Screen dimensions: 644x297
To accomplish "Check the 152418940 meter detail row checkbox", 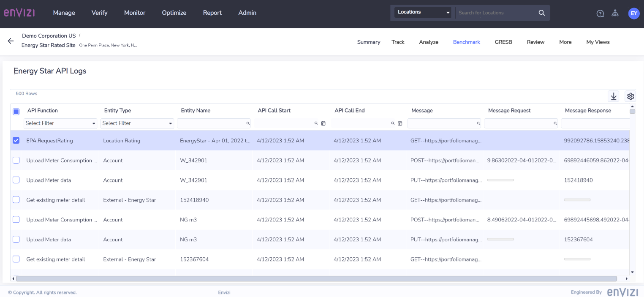I will [x=16, y=200].
